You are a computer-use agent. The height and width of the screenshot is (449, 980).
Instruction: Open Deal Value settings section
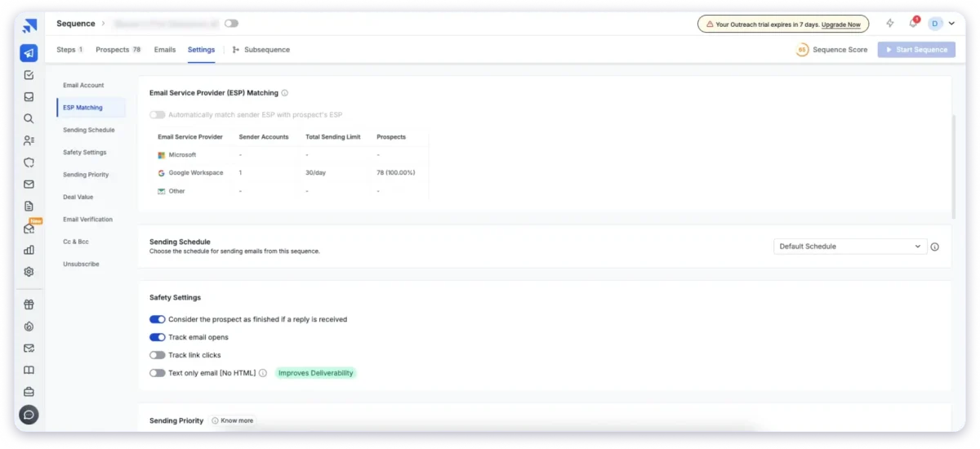click(x=78, y=197)
